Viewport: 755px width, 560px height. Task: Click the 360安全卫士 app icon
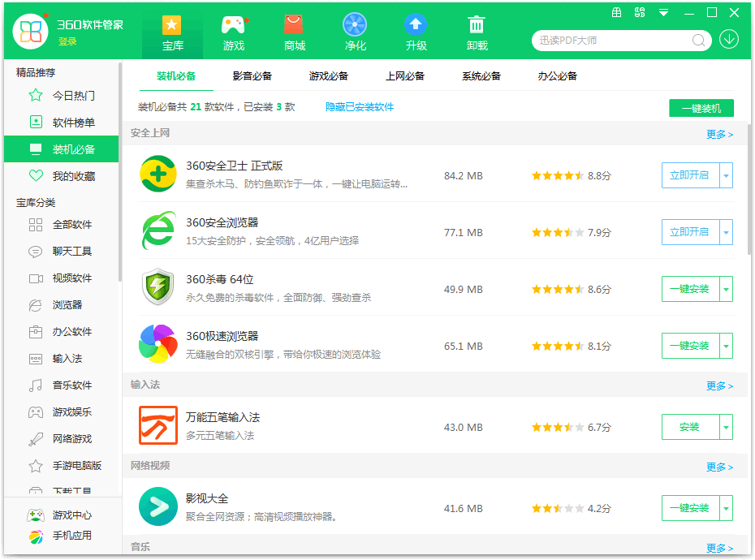(158, 174)
